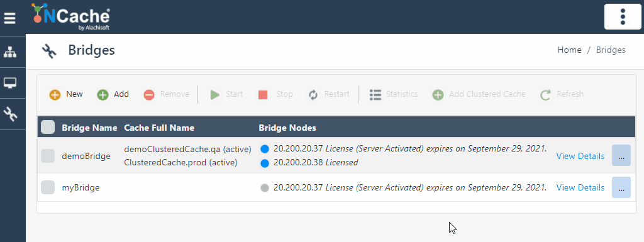644x242 pixels.
Task: Toggle the select-all checkbox in table header
Action: 48,127
